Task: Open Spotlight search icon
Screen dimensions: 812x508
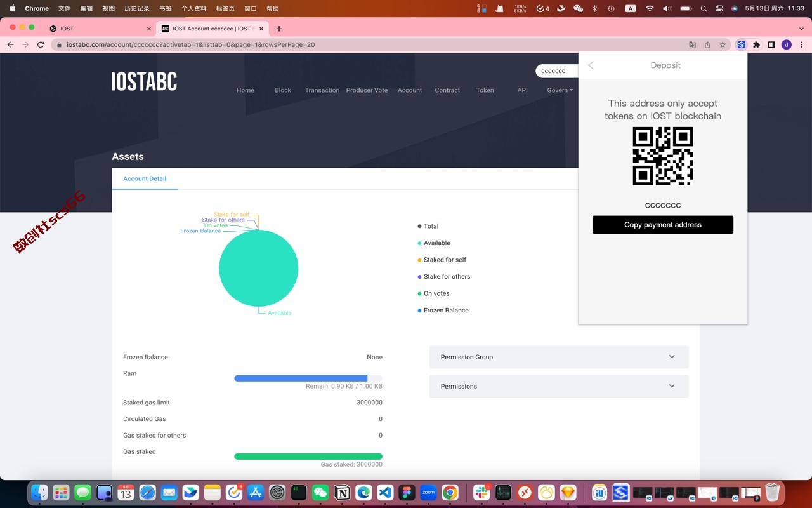Action: [704, 8]
